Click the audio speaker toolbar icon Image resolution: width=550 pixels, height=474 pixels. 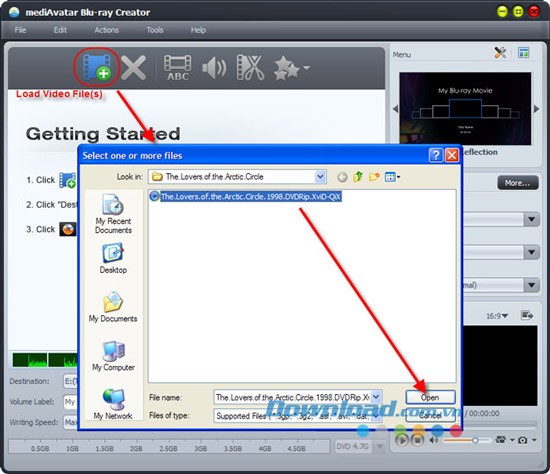[214, 68]
